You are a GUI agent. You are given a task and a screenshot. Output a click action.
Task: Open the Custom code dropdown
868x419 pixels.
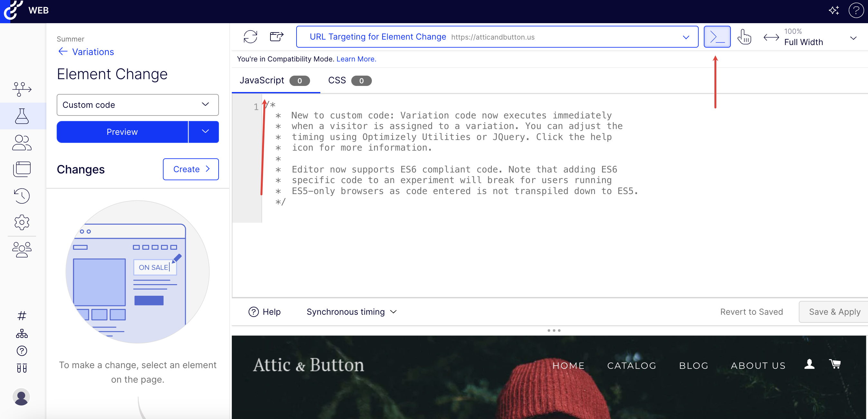[x=137, y=105]
